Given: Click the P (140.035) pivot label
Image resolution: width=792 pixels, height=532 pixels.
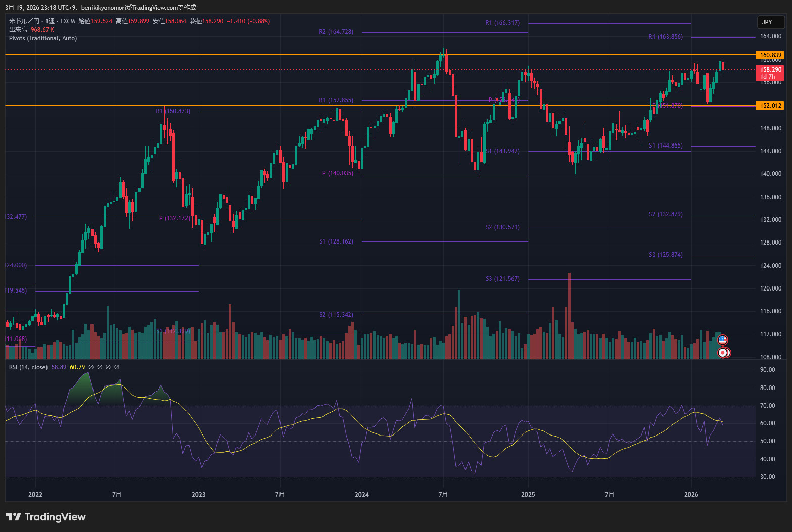Looking at the screenshot, I should click(x=338, y=173).
